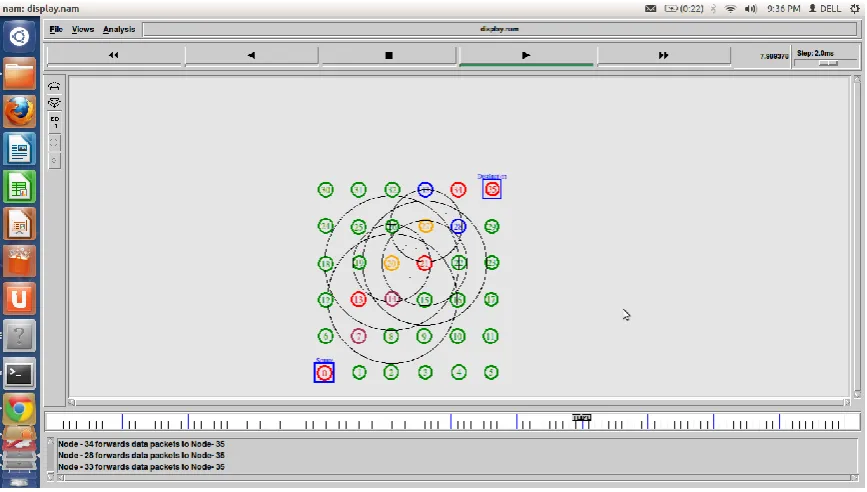Click red node 21
867x492 pixels.
pyautogui.click(x=425, y=263)
